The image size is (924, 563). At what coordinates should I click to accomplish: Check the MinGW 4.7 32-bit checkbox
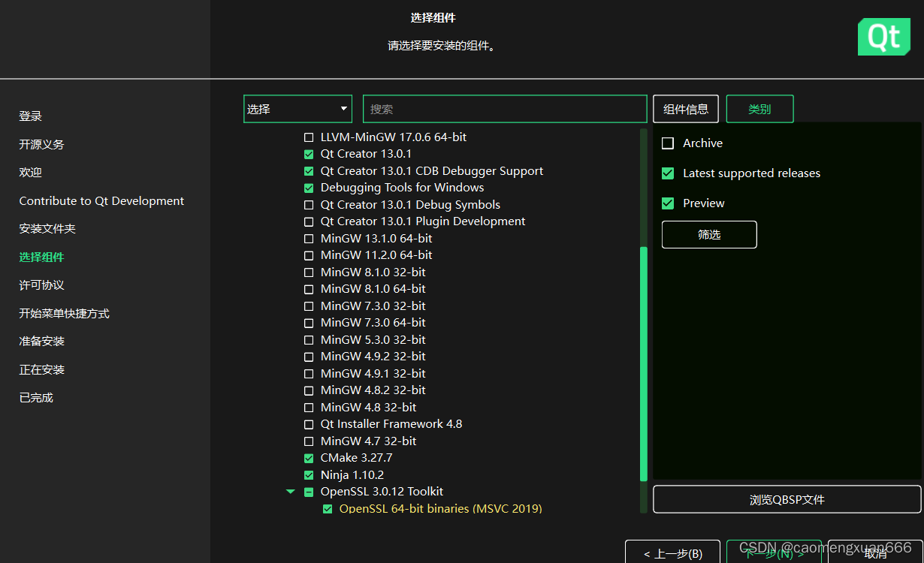[x=309, y=442]
